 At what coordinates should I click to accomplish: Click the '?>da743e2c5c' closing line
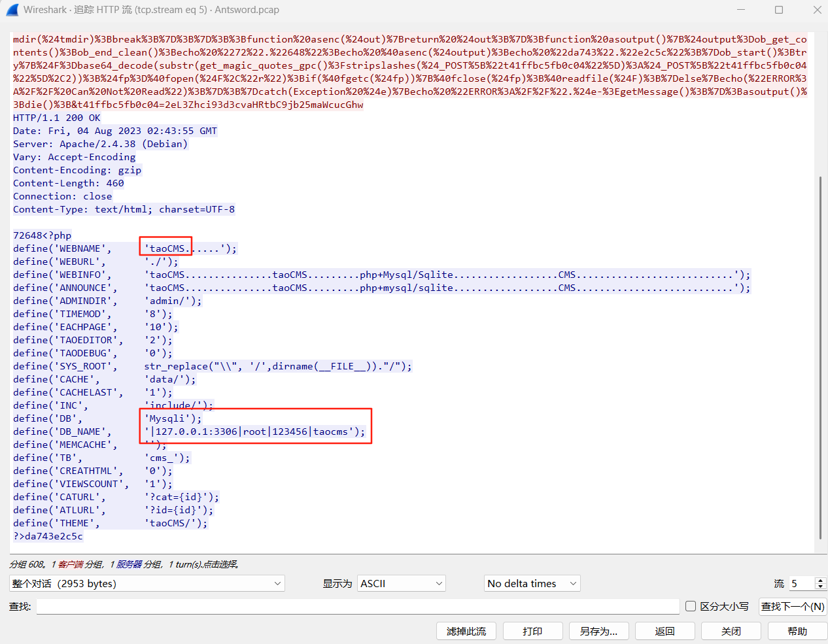click(x=48, y=536)
